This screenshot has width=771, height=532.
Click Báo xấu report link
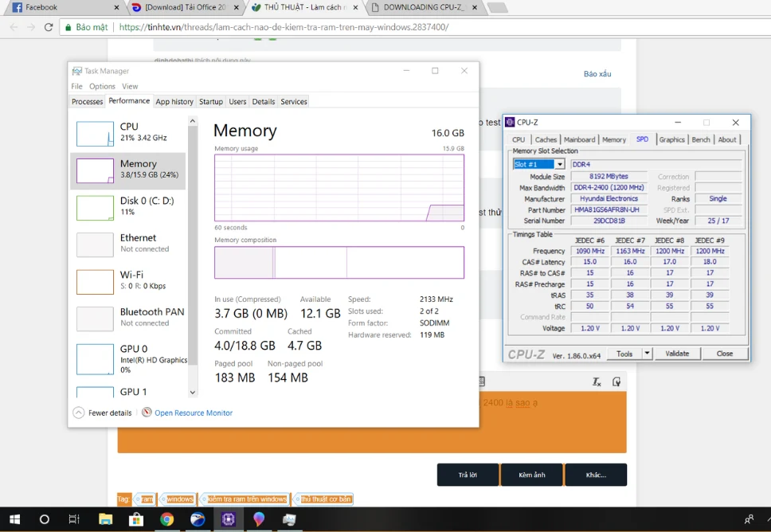point(597,74)
